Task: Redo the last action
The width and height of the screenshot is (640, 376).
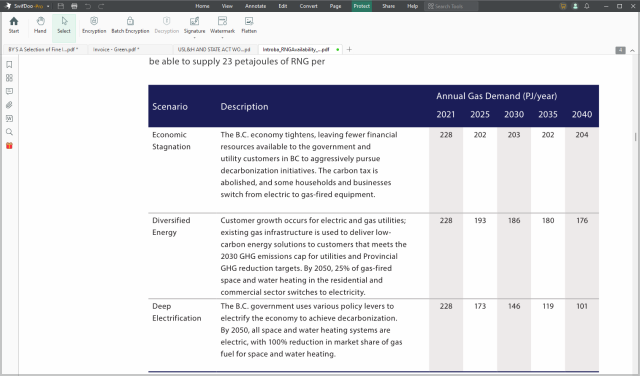Action: pos(101,6)
